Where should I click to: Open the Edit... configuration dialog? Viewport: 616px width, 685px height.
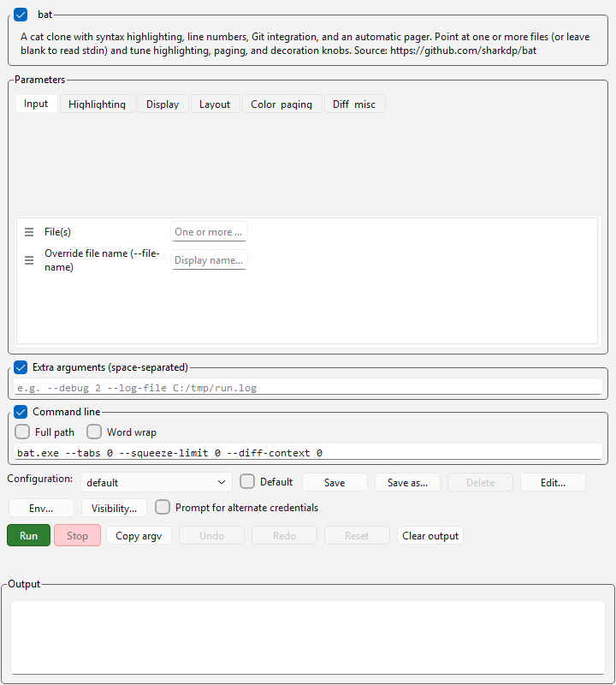[553, 482]
